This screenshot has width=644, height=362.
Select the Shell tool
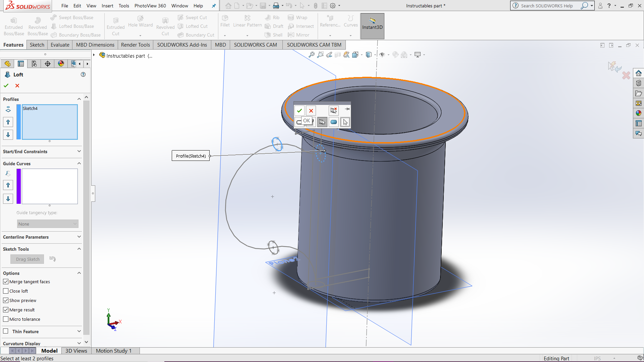[x=274, y=35]
